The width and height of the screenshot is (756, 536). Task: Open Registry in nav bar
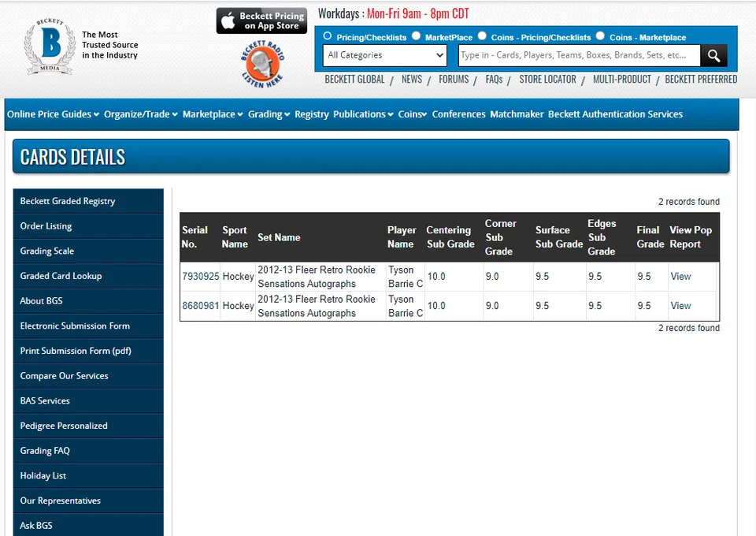[x=312, y=114]
